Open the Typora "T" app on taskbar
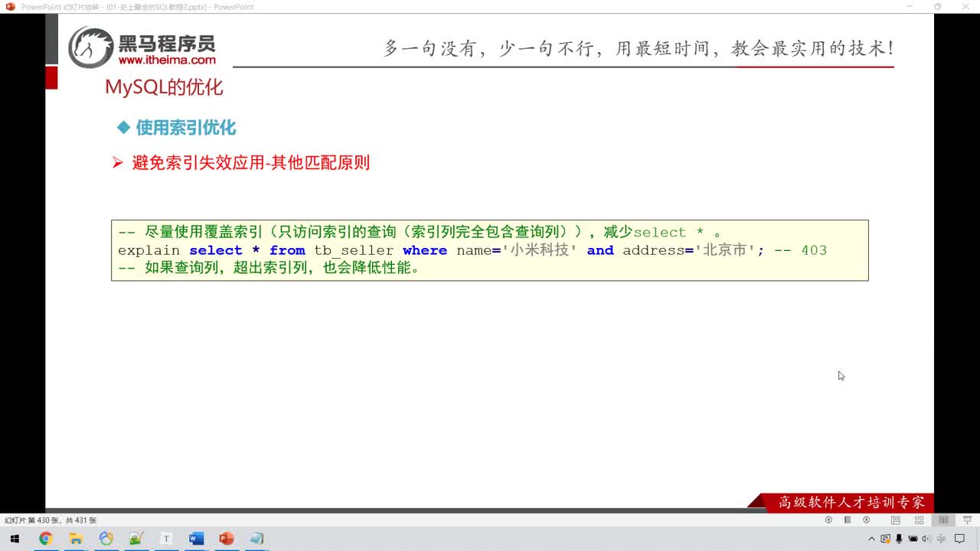This screenshot has height=551, width=980. [166, 539]
